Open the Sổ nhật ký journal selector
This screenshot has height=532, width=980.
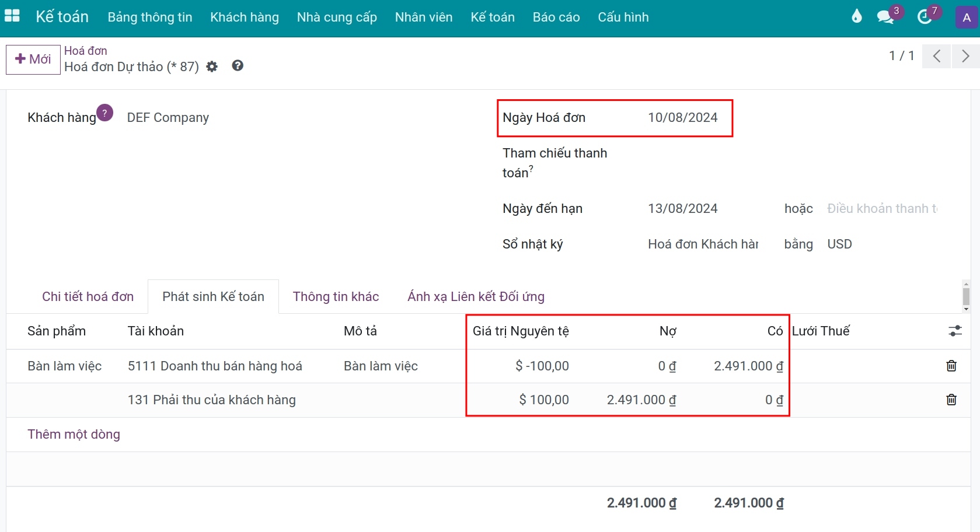703,244
